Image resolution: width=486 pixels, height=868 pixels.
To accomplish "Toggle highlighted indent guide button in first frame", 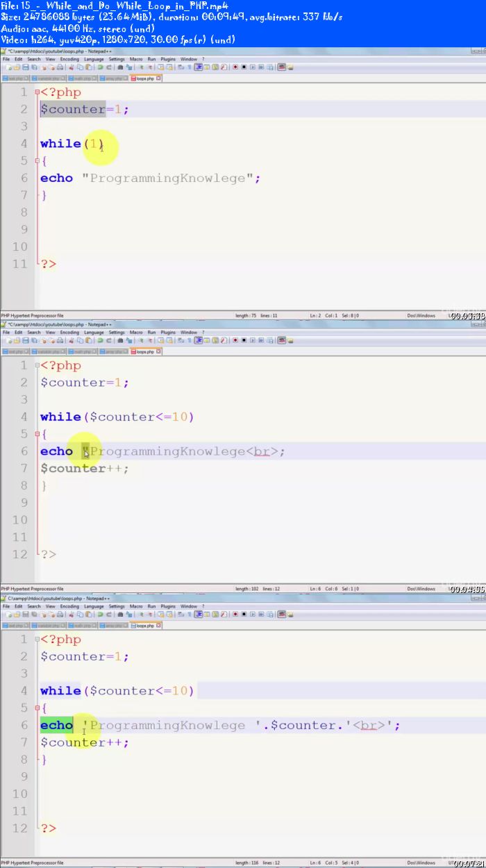I will tap(199, 67).
